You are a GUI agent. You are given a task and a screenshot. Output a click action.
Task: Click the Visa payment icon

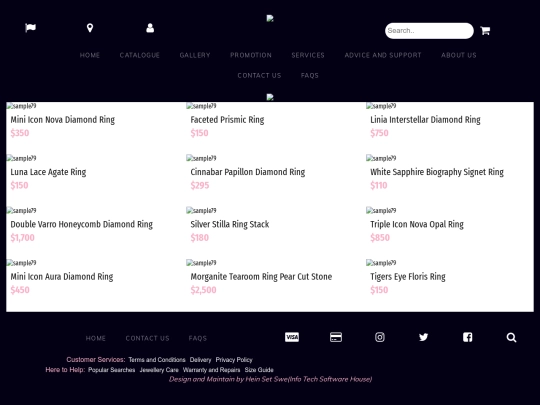pyautogui.click(x=292, y=337)
